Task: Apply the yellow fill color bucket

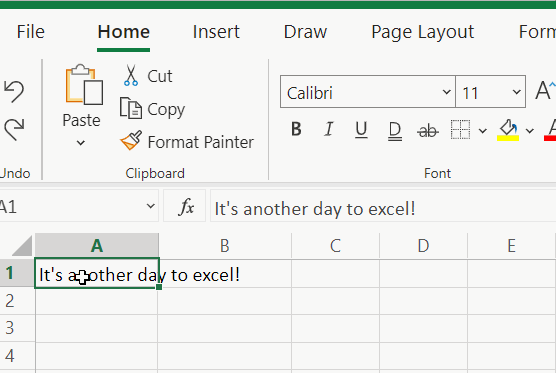Action: point(508,130)
